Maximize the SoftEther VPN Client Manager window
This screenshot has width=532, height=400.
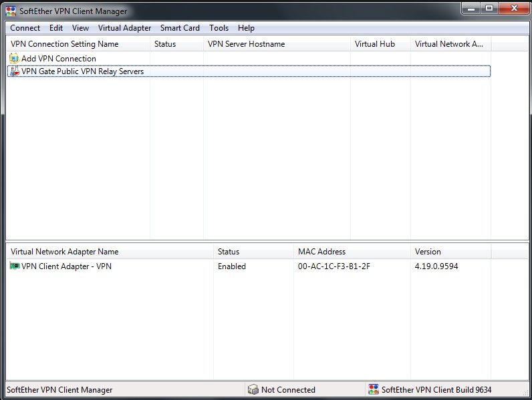point(489,9)
